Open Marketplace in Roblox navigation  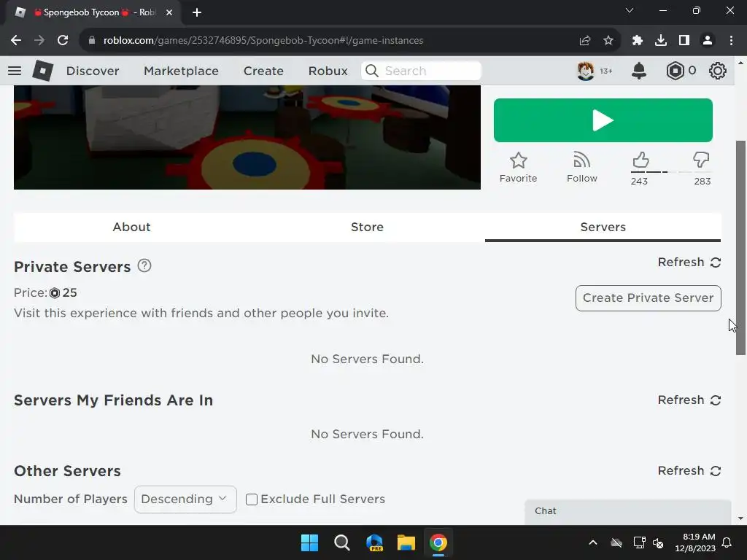(x=181, y=71)
